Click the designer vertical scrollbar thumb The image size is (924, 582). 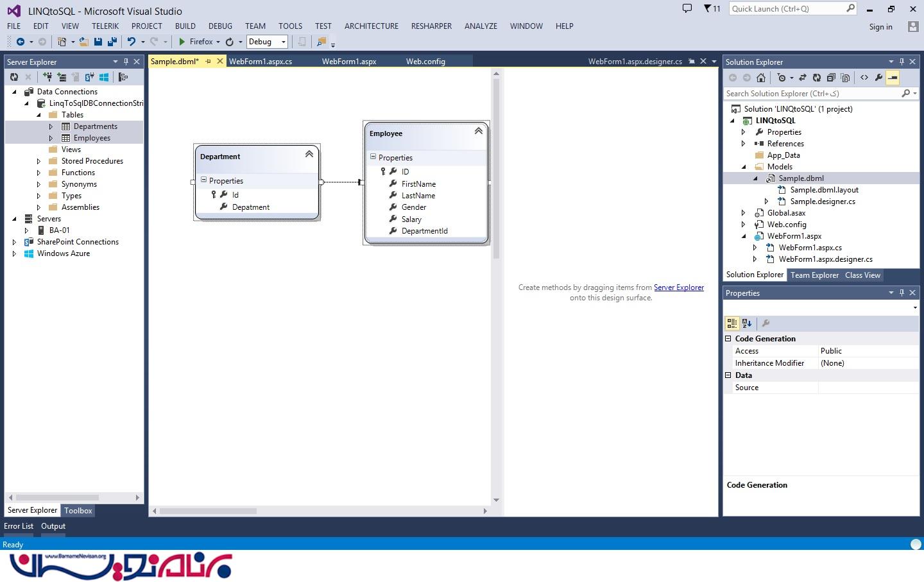[496, 168]
